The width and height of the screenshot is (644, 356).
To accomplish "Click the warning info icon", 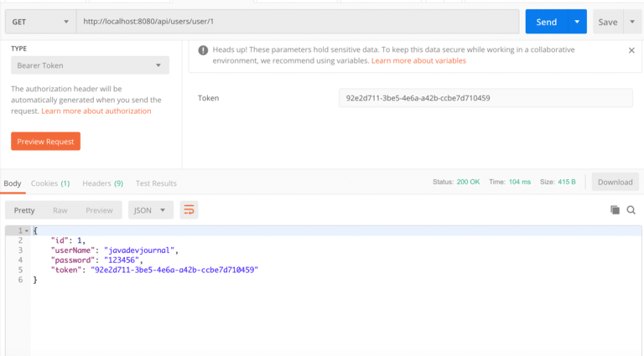I will click(203, 50).
